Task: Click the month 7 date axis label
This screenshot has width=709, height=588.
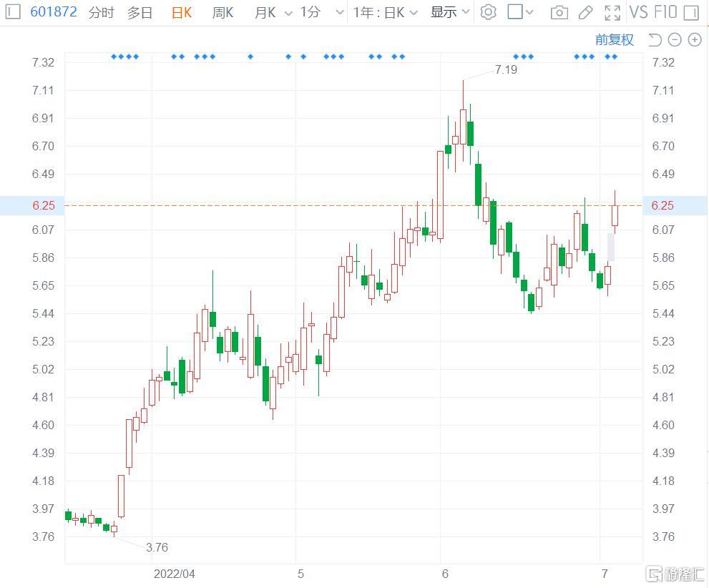Action: 605,574
